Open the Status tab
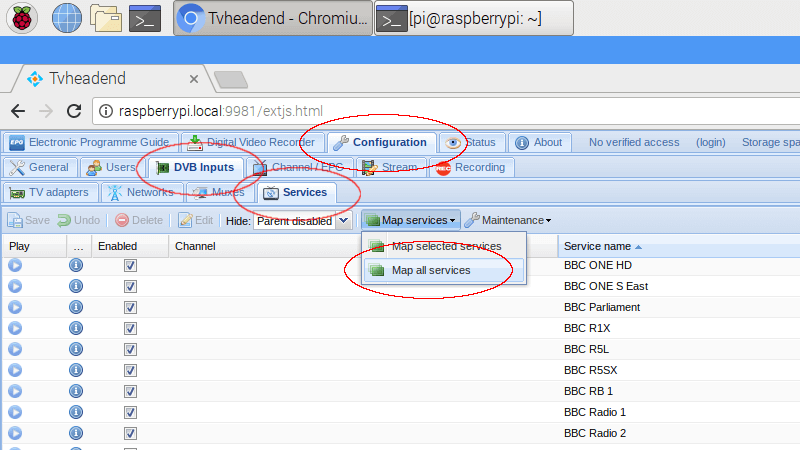The image size is (800, 450). pyautogui.click(x=471, y=142)
